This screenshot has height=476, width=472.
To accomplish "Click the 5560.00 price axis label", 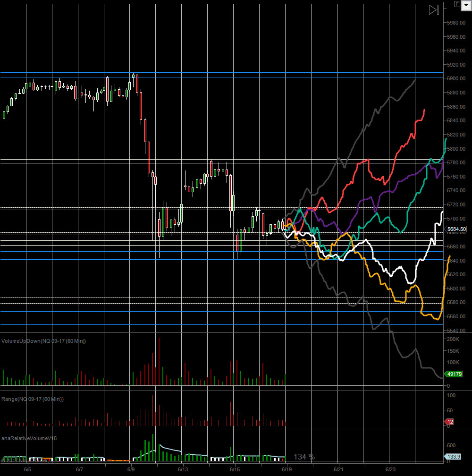I will click(x=456, y=316).
